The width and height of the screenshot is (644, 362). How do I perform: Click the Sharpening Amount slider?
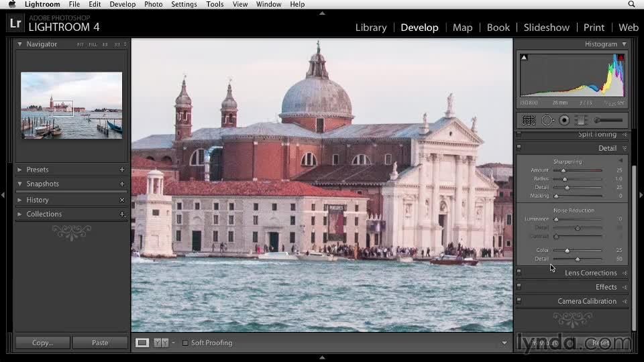[x=578, y=170]
